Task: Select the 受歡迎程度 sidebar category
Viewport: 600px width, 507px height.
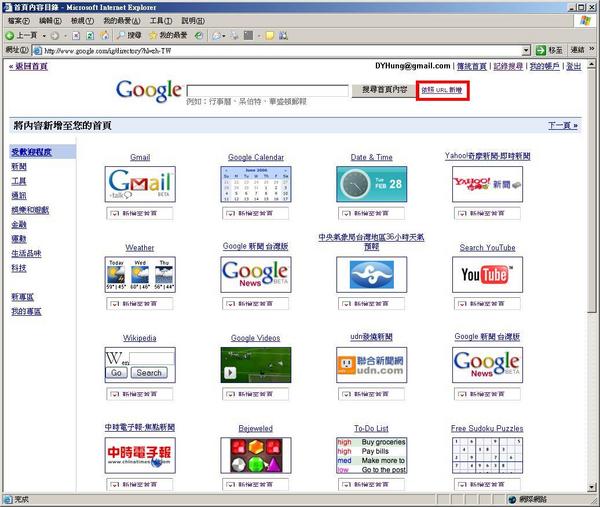Action: point(31,152)
